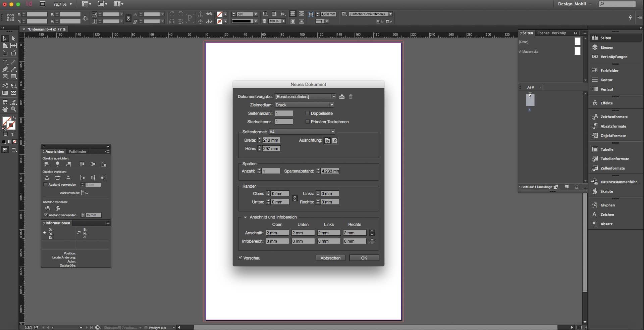Select the Type tool in toolbox
This screenshot has width=644, height=330.
[5, 62]
